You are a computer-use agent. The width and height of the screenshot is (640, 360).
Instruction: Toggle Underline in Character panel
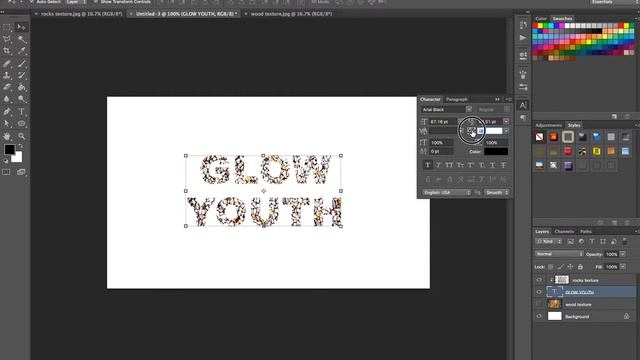493,165
